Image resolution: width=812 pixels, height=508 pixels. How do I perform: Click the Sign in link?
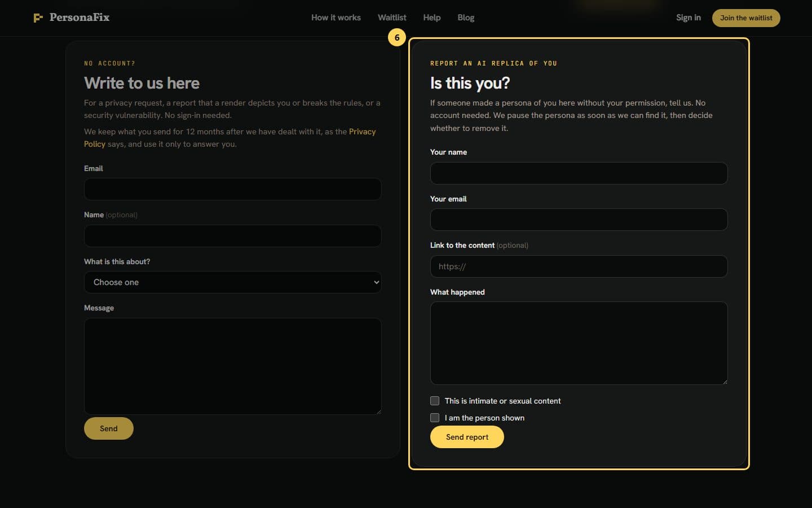coord(689,17)
